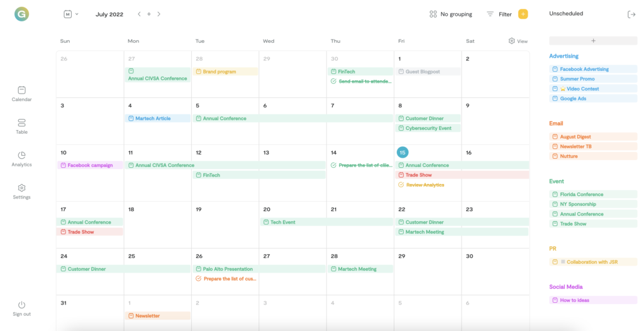Go to previous month with left chevron

click(139, 14)
